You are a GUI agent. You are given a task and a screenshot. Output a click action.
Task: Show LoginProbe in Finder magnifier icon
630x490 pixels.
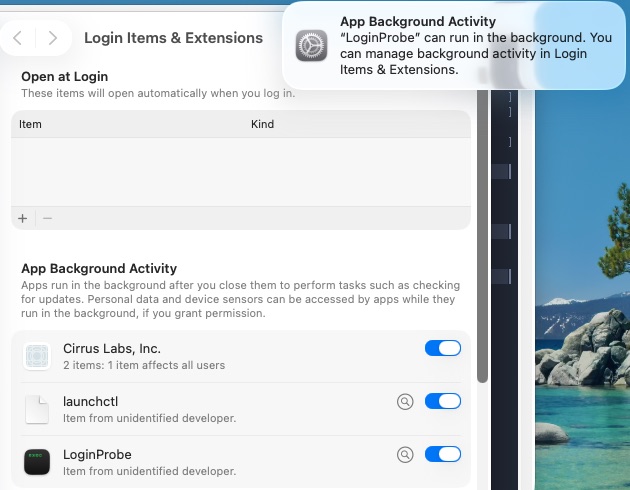click(405, 455)
